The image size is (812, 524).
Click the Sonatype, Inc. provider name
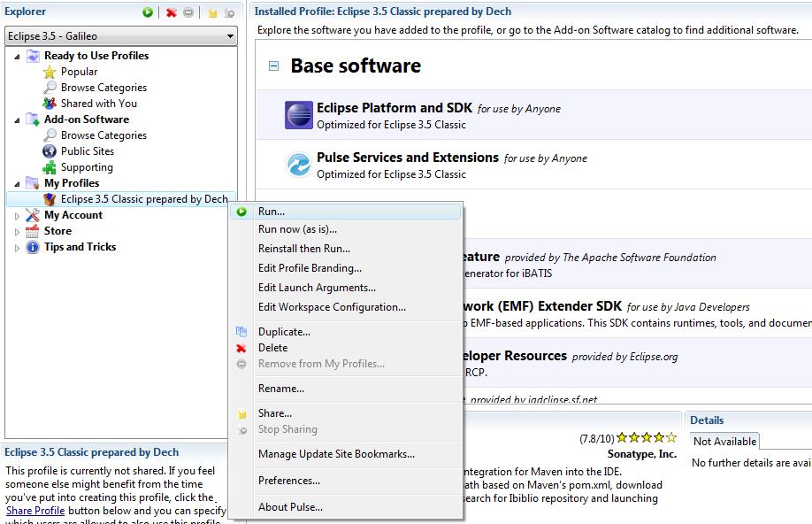pos(642,454)
